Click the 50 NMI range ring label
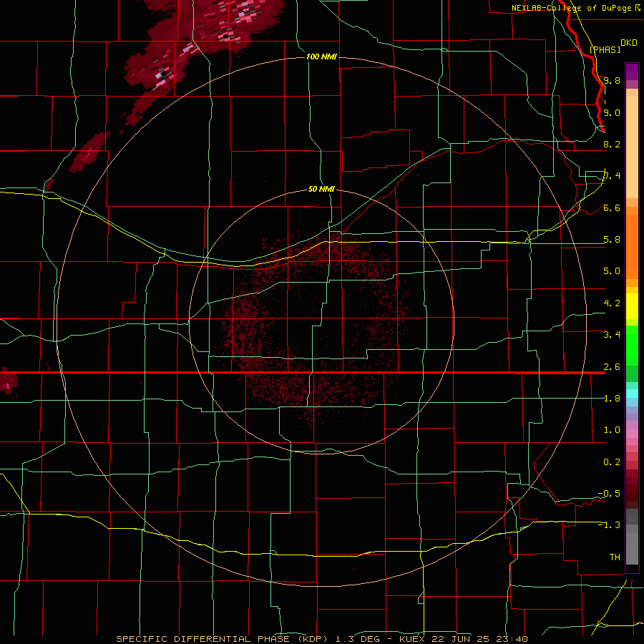The width and height of the screenshot is (644, 644). pos(321,189)
